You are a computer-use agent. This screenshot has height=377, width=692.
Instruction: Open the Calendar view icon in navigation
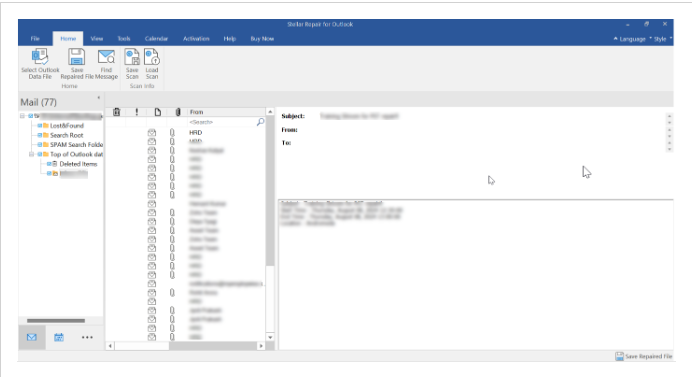pos(59,337)
